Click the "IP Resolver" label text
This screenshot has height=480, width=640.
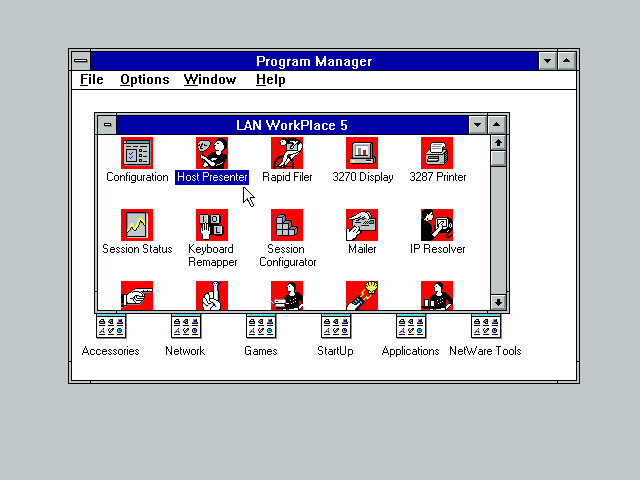pyautogui.click(x=438, y=249)
